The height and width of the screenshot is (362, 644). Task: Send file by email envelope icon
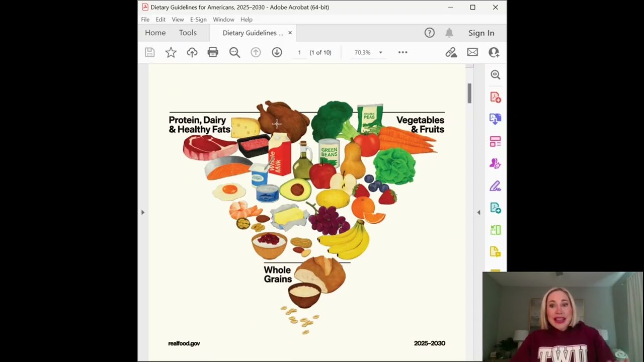click(x=472, y=52)
